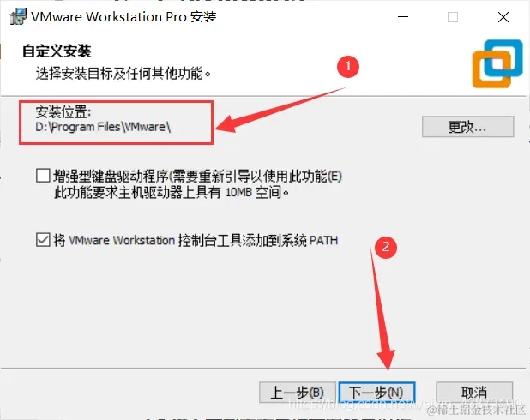Click the D:\Program Files\VMware\ path text
This screenshot has height=420, width=530.
click(x=103, y=127)
